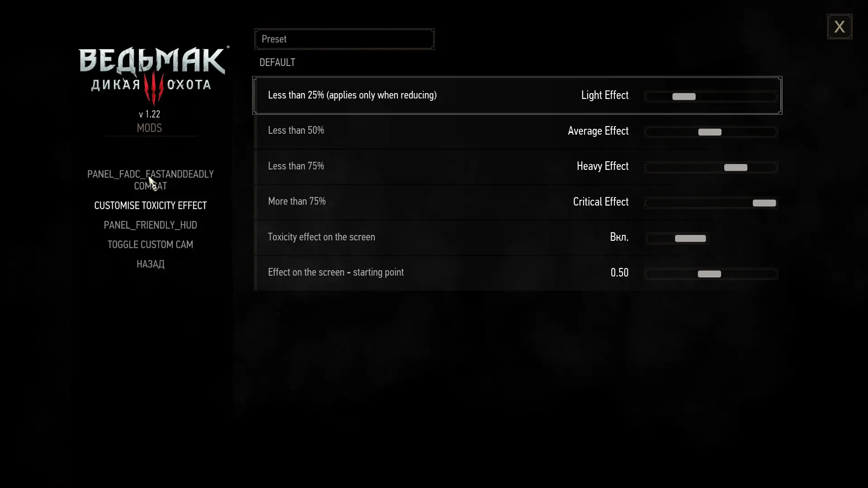The width and height of the screenshot is (868, 488).
Task: Open PANEL_FRIENDLY_HUD menu entry
Action: (x=151, y=225)
